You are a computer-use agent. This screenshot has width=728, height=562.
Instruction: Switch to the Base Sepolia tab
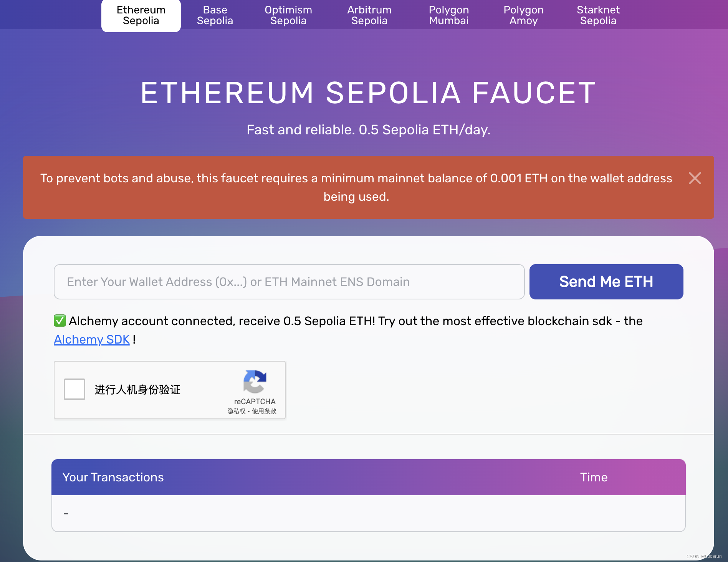215,15
